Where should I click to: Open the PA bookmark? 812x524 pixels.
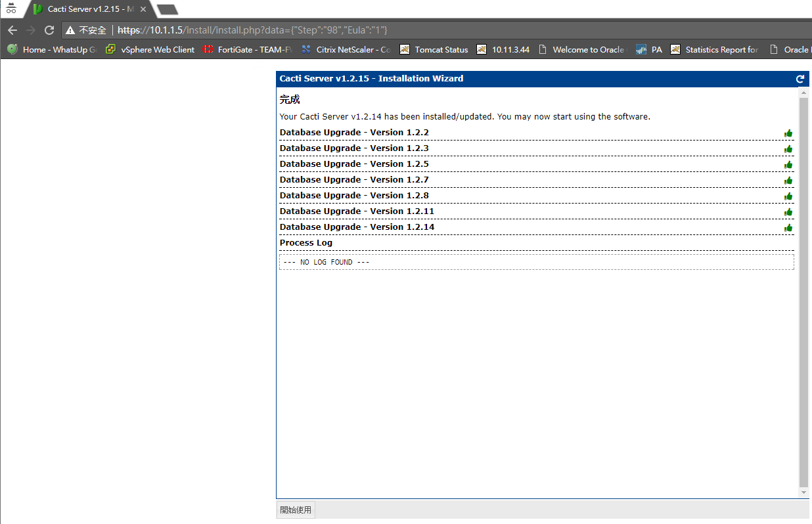[649, 49]
